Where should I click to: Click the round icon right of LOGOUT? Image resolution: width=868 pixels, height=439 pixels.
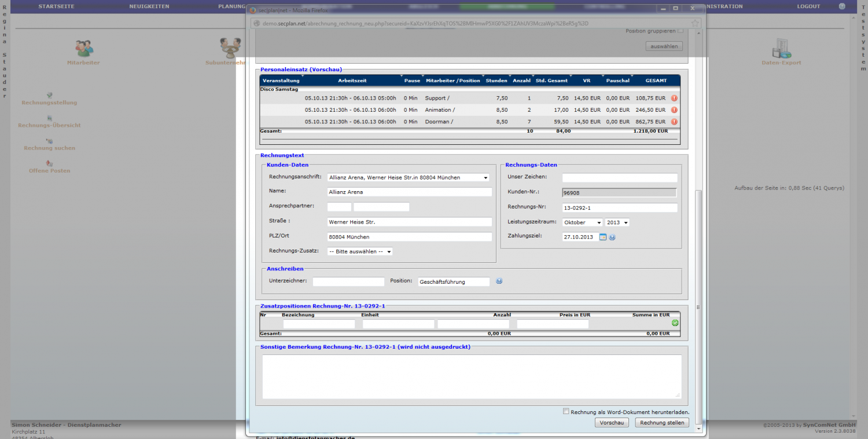842,6
